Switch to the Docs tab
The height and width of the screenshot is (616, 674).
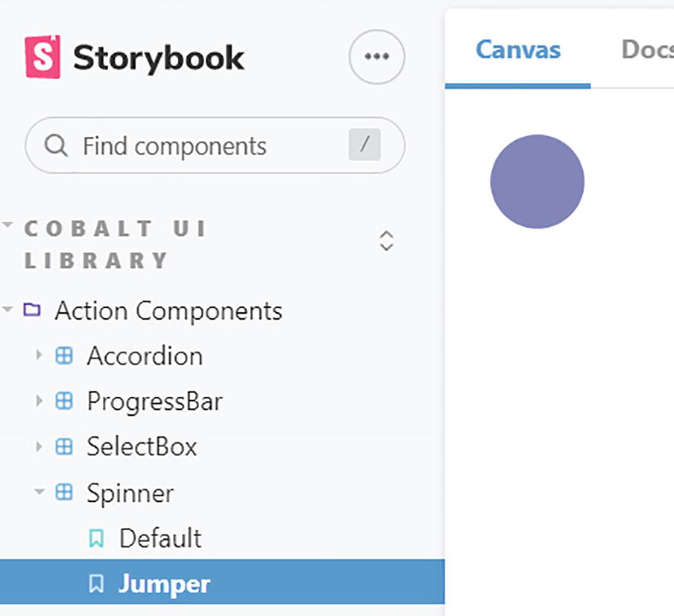tap(647, 50)
